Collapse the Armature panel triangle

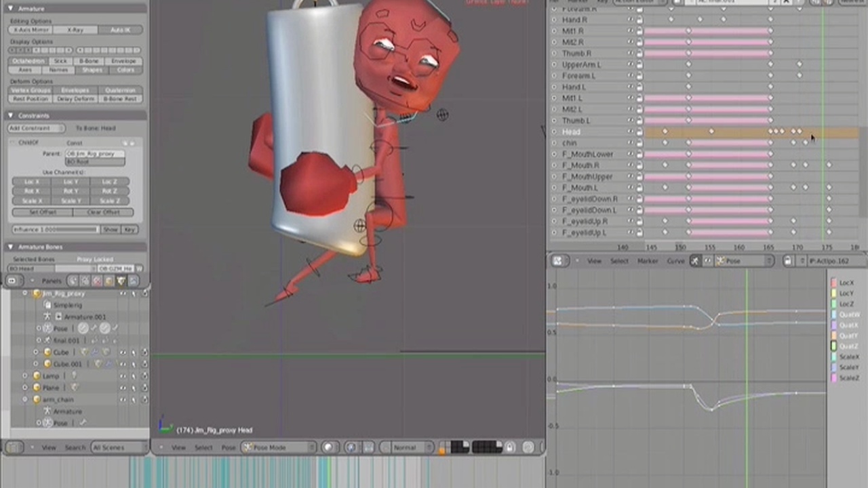[12, 9]
